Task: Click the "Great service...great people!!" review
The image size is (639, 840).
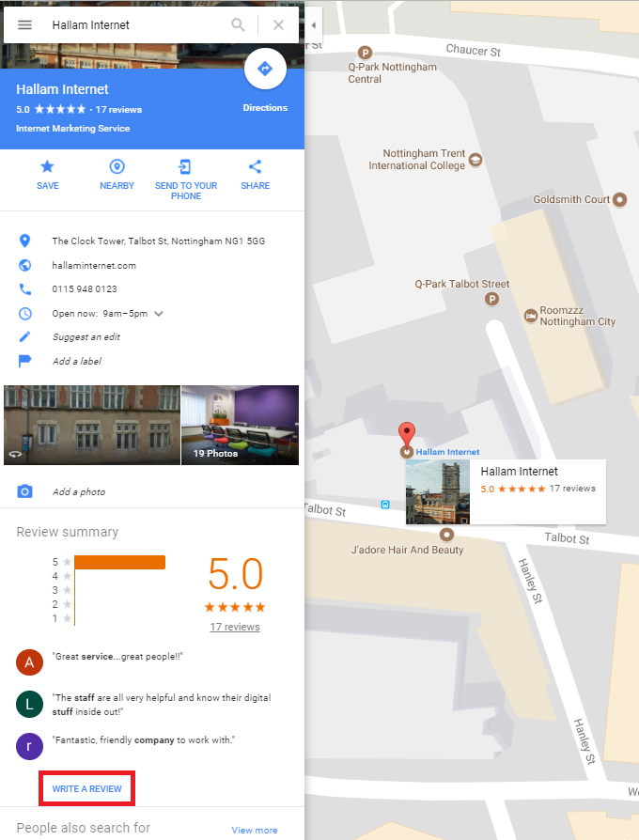Action: [x=117, y=656]
